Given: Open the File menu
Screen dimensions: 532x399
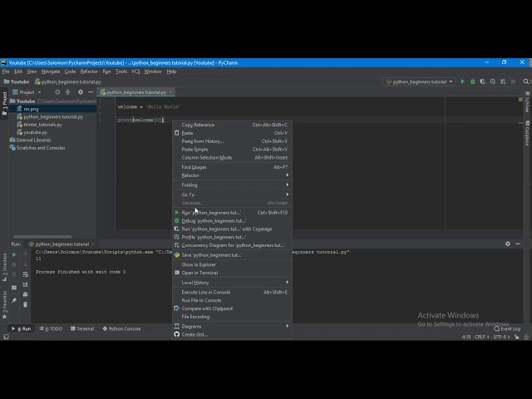Looking at the screenshot, I should click(x=6, y=71).
